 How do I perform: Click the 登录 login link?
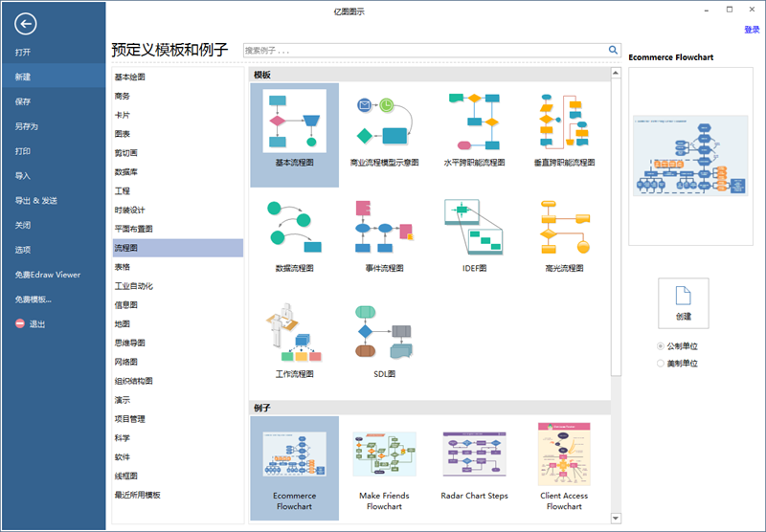pos(752,30)
